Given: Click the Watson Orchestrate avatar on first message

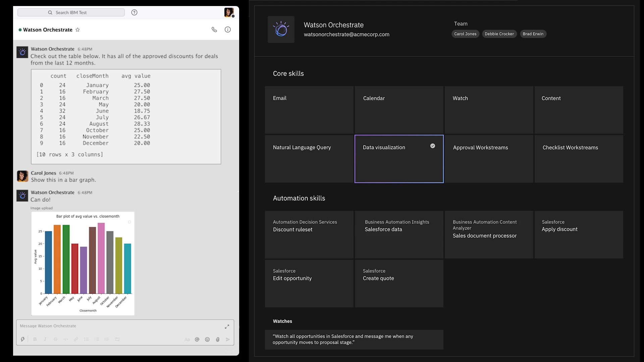Looking at the screenshot, I should 22,52.
